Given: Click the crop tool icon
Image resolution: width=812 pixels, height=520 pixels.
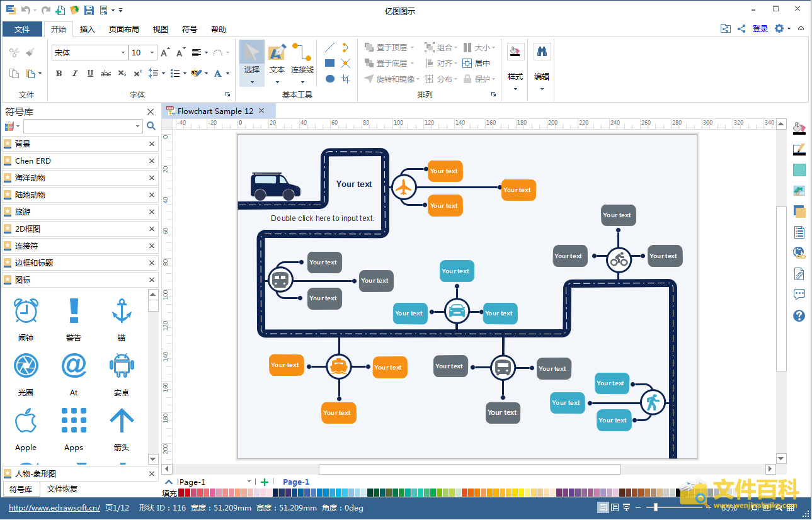Looking at the screenshot, I should [345, 79].
